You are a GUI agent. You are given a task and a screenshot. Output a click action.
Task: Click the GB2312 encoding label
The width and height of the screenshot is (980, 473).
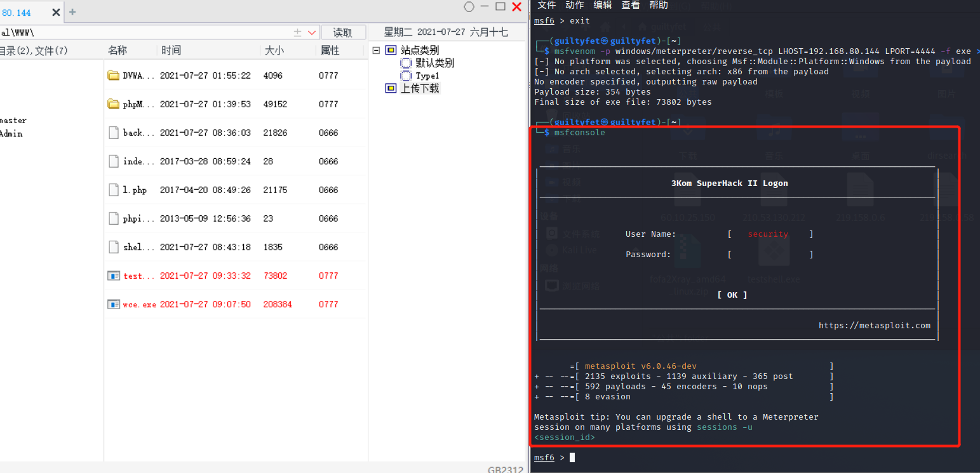click(506, 470)
